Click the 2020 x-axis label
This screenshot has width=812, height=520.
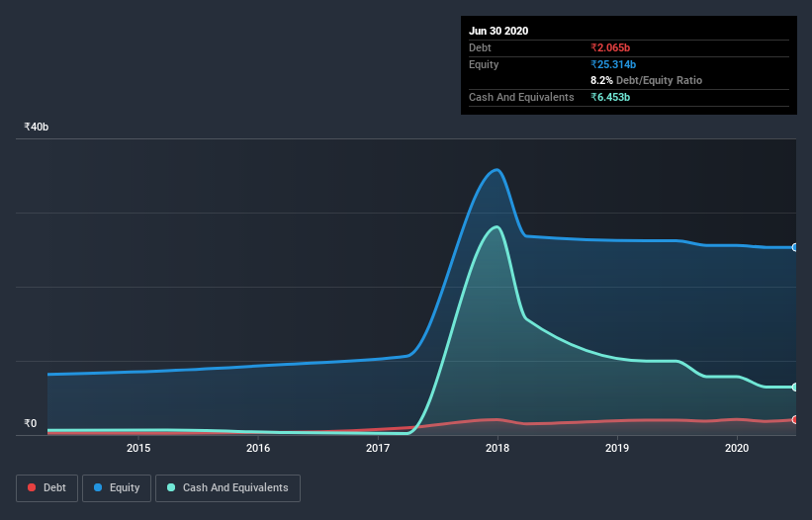(x=737, y=448)
